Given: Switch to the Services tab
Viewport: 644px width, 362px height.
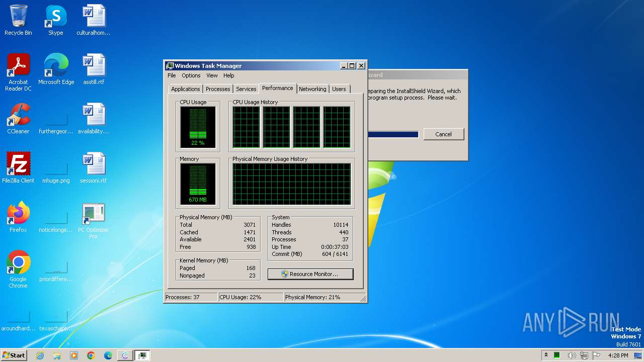Looking at the screenshot, I should coord(246,89).
